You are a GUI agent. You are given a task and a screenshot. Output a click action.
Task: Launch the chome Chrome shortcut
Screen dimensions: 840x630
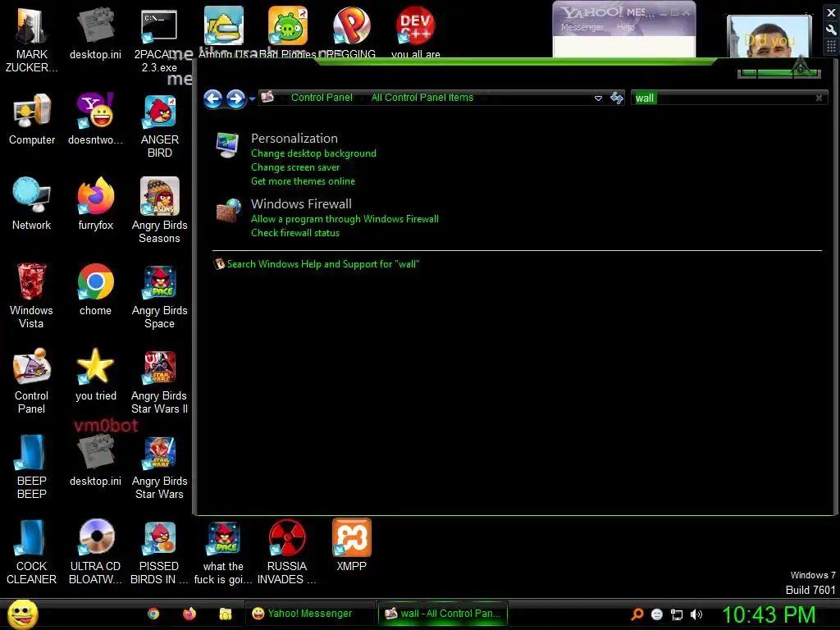point(95,290)
